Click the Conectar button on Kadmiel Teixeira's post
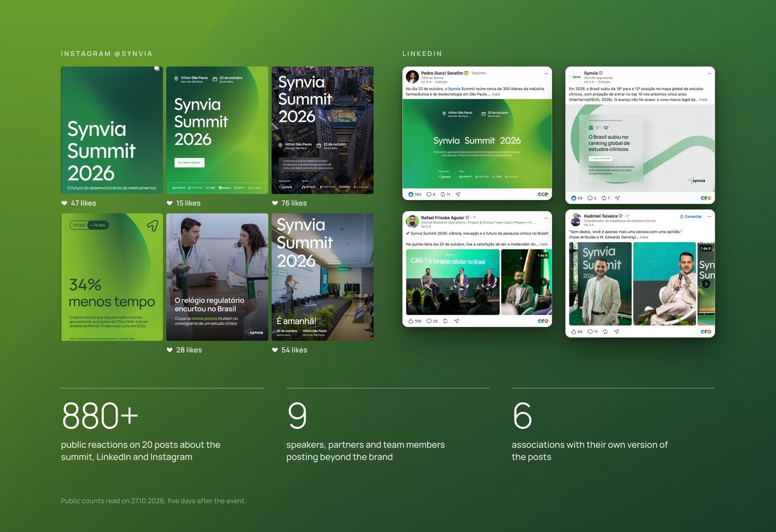 (691, 217)
